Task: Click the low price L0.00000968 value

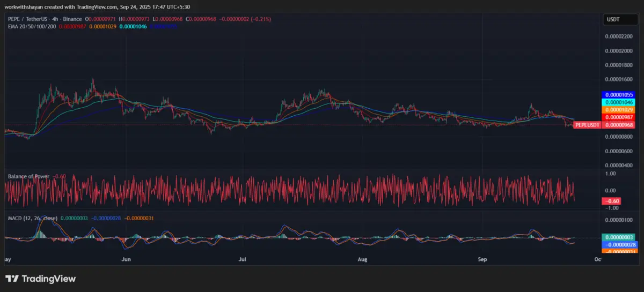Action: pyautogui.click(x=167, y=19)
